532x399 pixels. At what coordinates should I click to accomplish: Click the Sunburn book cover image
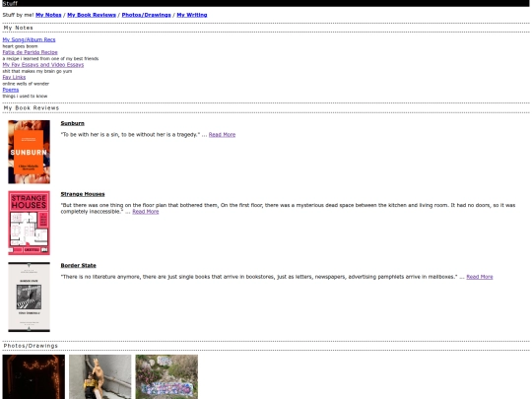[30, 152]
